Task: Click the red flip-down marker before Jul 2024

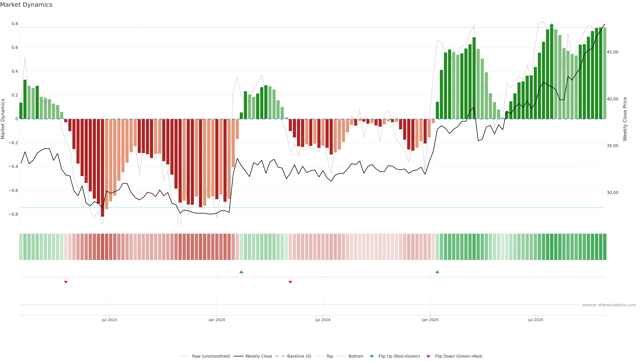Action: [290, 282]
